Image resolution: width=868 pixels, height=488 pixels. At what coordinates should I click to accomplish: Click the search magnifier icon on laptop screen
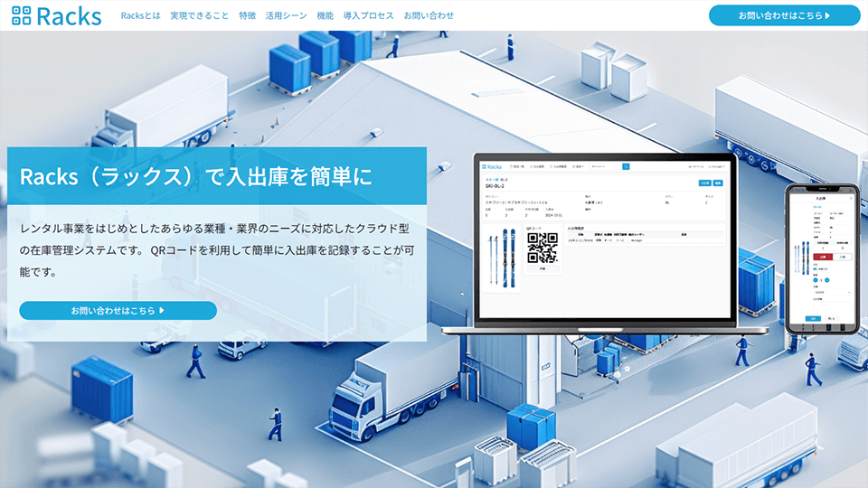point(626,166)
